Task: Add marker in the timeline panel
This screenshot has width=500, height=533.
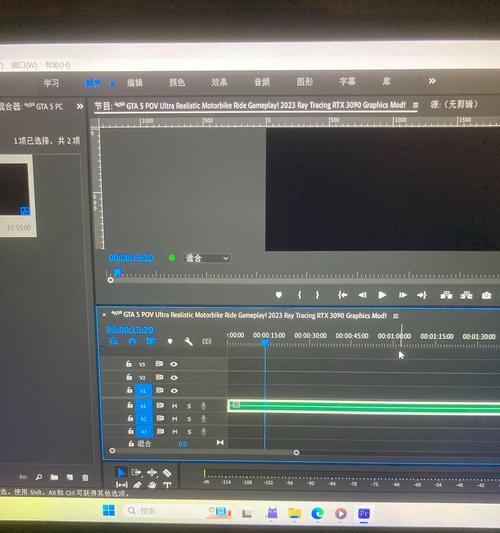Action: [x=170, y=341]
